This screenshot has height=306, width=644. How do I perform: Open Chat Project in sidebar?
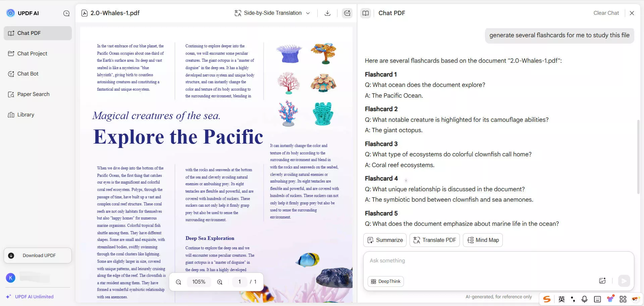pos(32,54)
